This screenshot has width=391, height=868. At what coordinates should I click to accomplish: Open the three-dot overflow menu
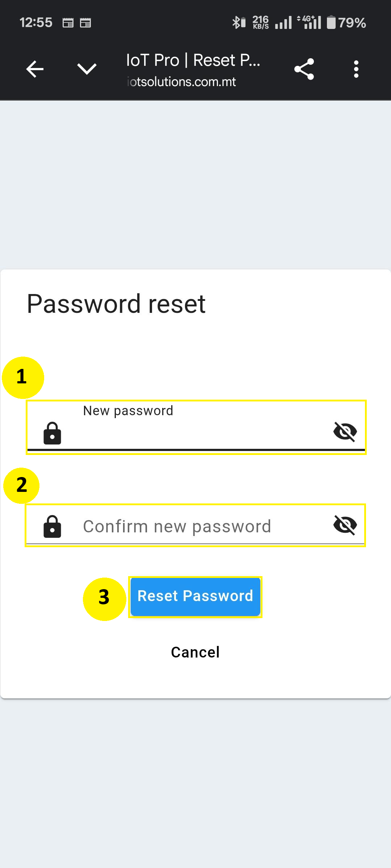pos(356,69)
